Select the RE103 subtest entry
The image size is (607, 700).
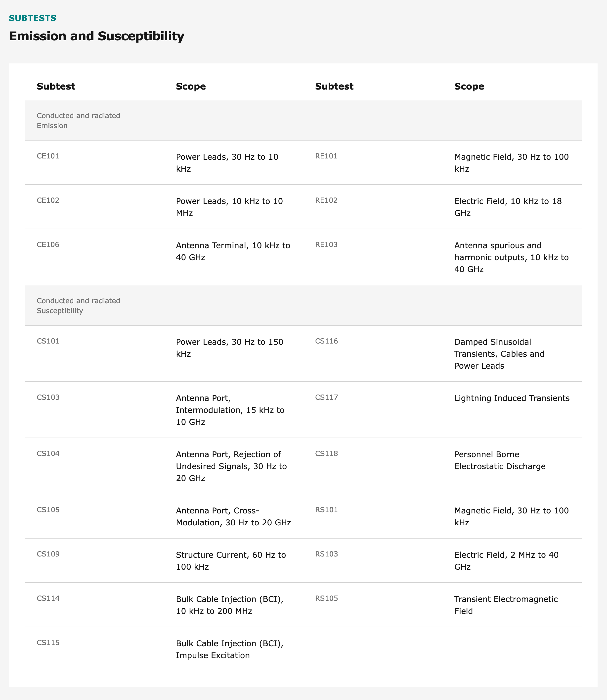pyautogui.click(x=326, y=245)
